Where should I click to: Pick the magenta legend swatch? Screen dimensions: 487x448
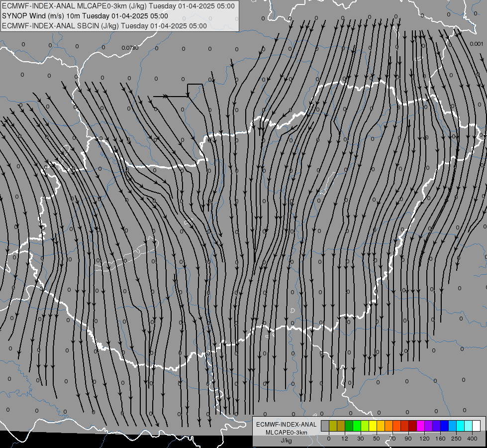[421, 426]
